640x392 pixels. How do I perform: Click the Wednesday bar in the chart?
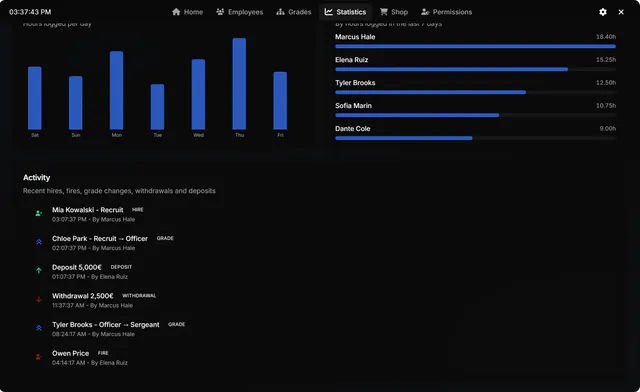coord(198,94)
